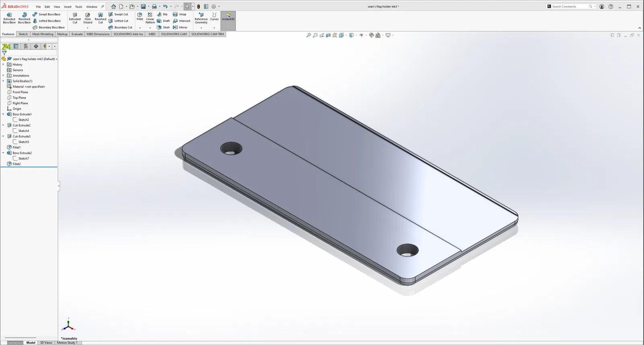
Task: Select the Shell feature tool
Action: tap(163, 27)
